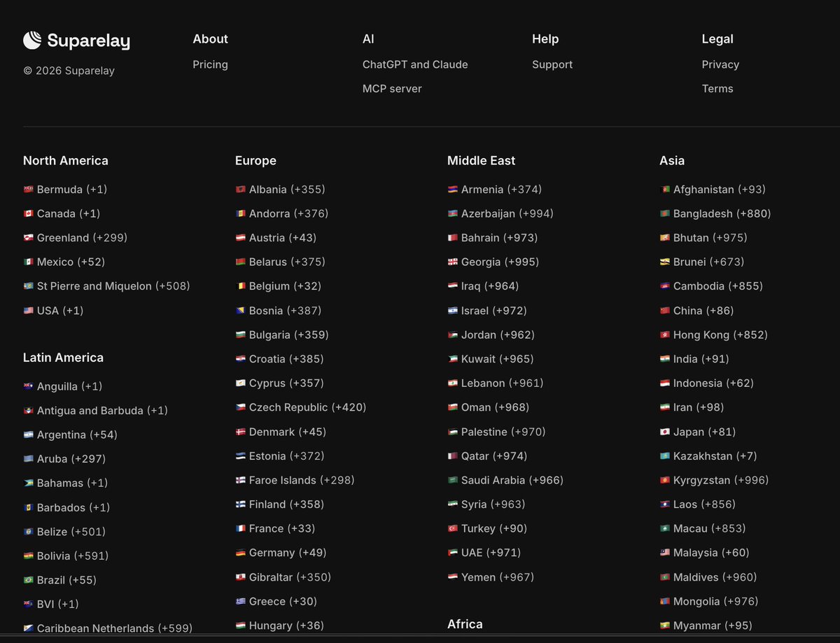
Task: Open ChatGPT and Claude link
Action: point(415,64)
